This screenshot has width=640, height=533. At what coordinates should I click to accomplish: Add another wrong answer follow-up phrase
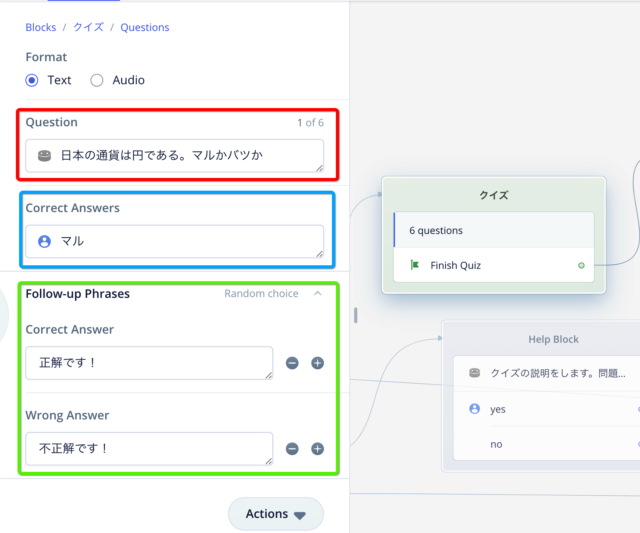(x=318, y=449)
